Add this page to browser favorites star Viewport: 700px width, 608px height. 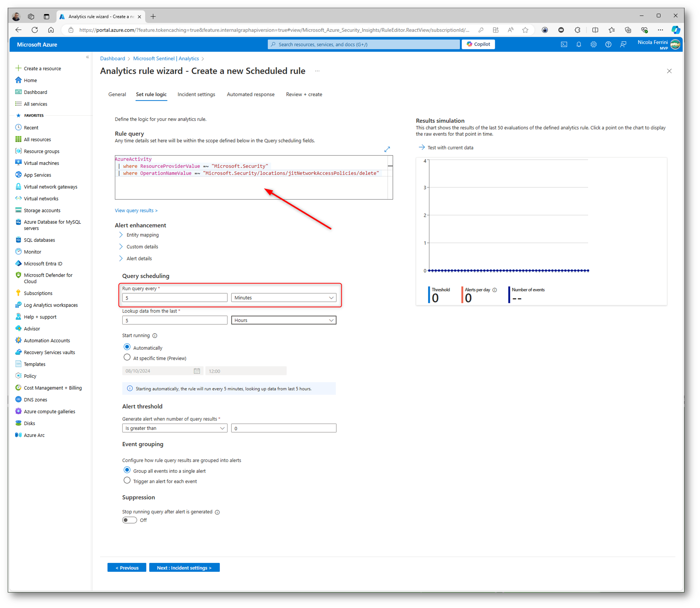[x=525, y=30]
